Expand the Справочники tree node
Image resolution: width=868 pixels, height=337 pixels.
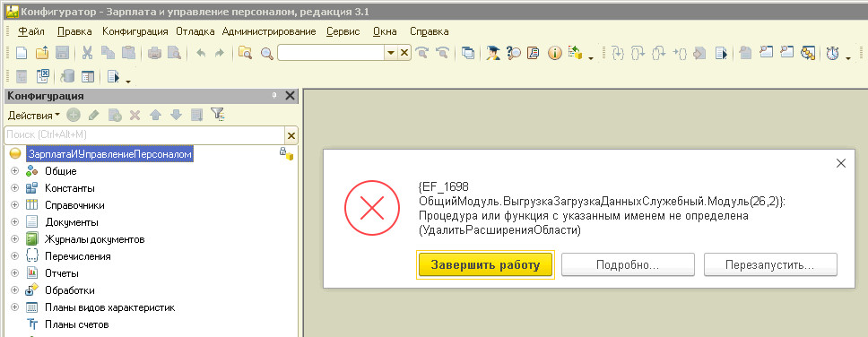coord(14,205)
